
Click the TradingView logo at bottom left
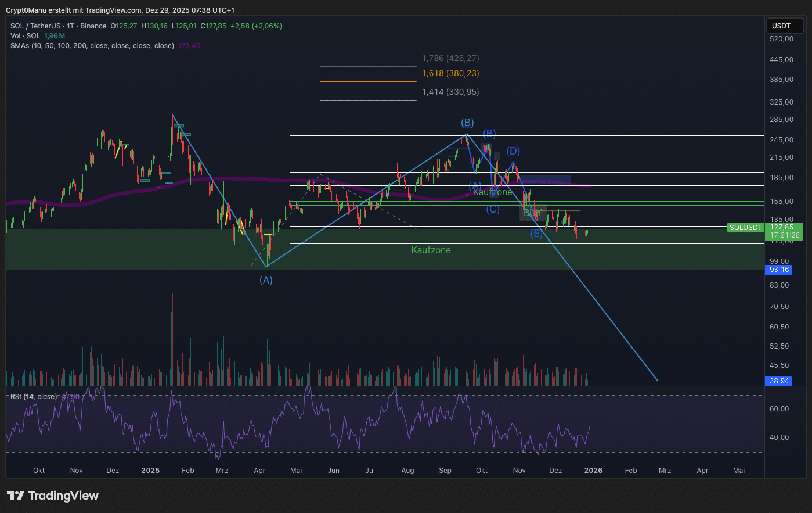click(53, 496)
